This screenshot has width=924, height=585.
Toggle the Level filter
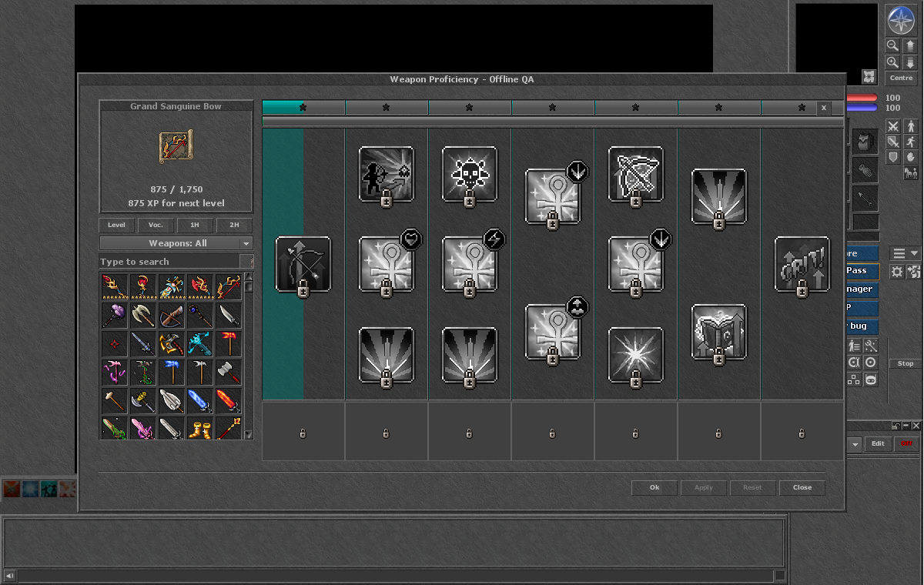click(116, 226)
